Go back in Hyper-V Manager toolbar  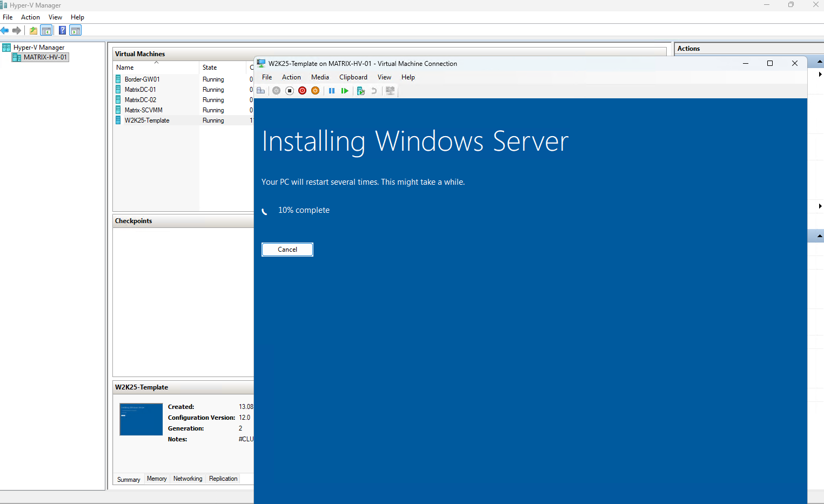(x=5, y=30)
